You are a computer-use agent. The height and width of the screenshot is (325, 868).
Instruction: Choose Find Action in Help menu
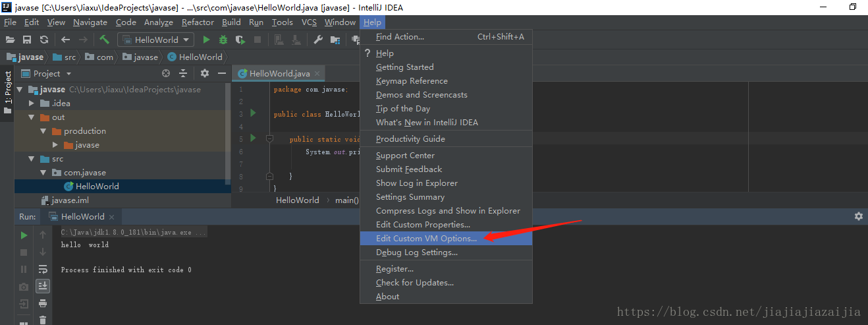click(x=446, y=37)
